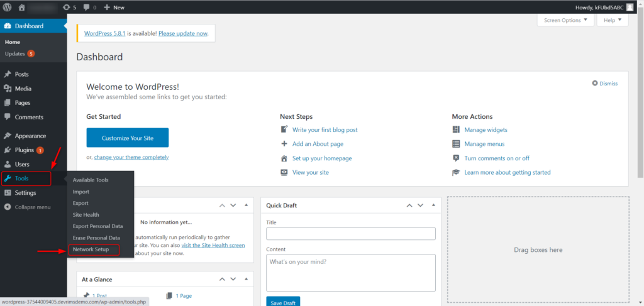Click the house icon beside homepage link
This screenshot has height=306, width=644.
(284, 158)
